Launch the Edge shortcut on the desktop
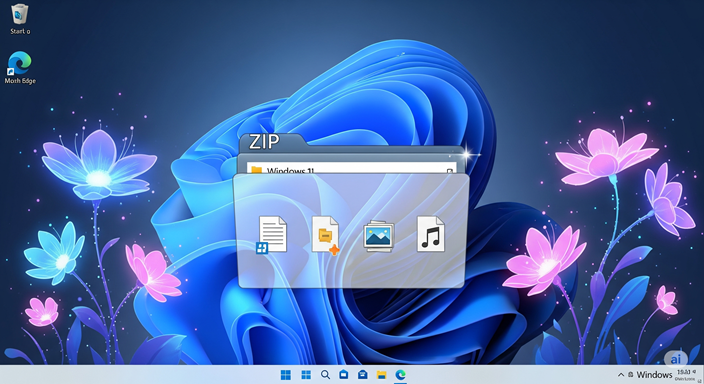Image resolution: width=704 pixels, height=384 pixels. click(x=19, y=68)
